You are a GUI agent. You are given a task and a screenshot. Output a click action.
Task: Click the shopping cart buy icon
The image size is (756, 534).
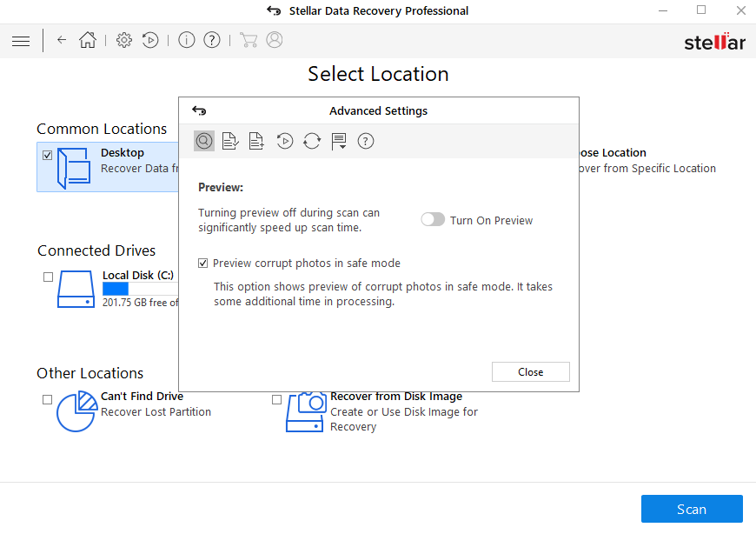pyautogui.click(x=249, y=40)
